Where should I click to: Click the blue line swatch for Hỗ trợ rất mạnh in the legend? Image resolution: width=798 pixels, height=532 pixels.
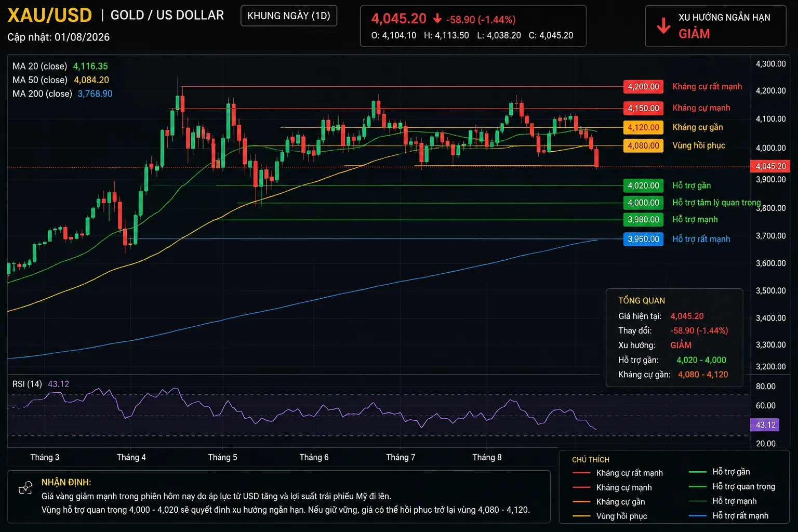pos(697,516)
